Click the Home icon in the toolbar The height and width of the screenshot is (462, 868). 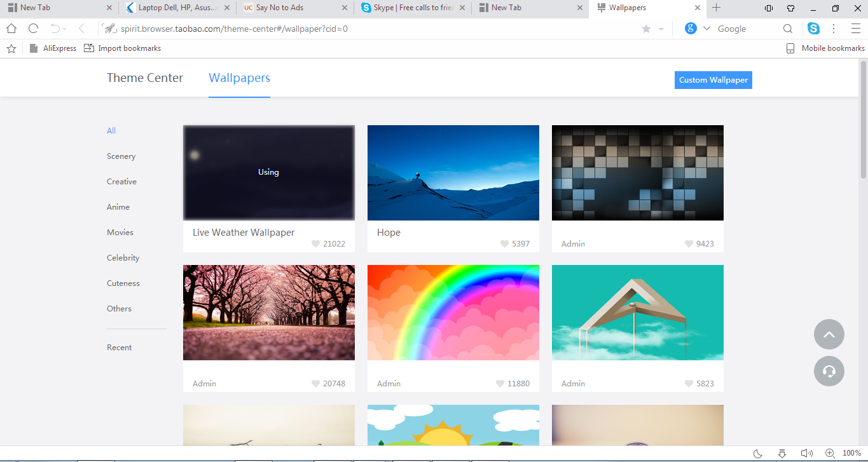pos(11,29)
